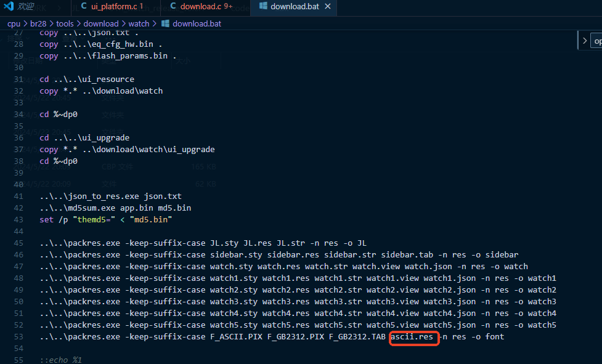
Task: Open the download breadcrumb folder
Action: [101, 24]
